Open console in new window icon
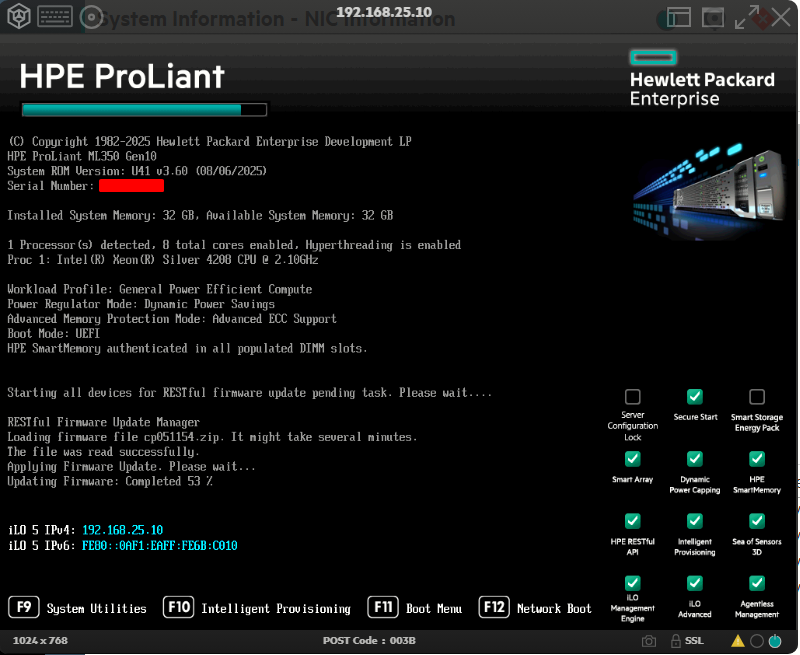 [713, 17]
